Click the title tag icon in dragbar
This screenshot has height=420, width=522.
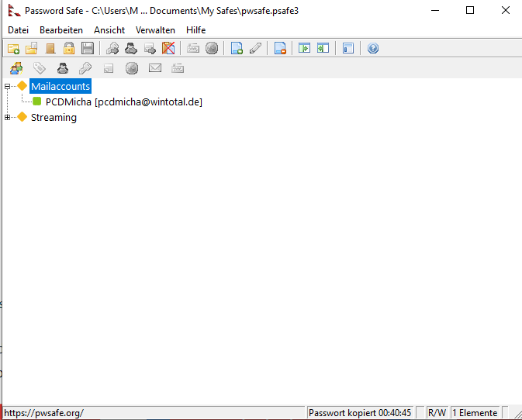(40, 68)
